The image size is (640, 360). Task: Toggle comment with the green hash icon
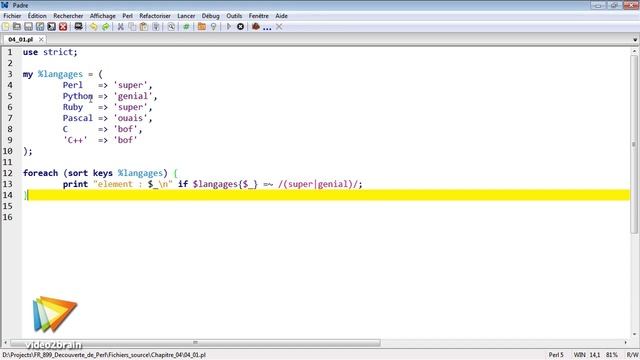tap(186, 27)
